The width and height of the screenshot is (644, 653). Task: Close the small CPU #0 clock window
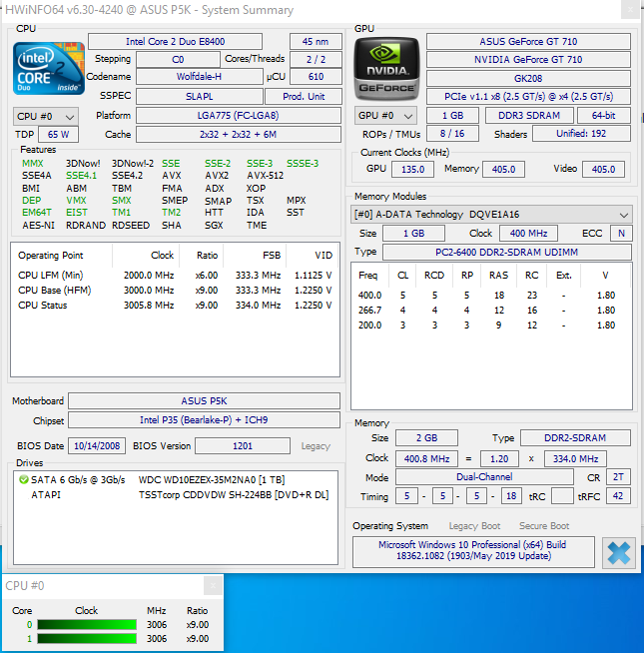pyautogui.click(x=212, y=586)
